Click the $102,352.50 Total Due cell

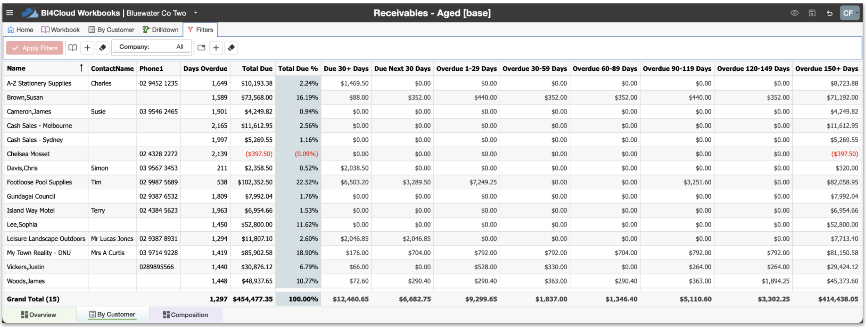coord(255,182)
